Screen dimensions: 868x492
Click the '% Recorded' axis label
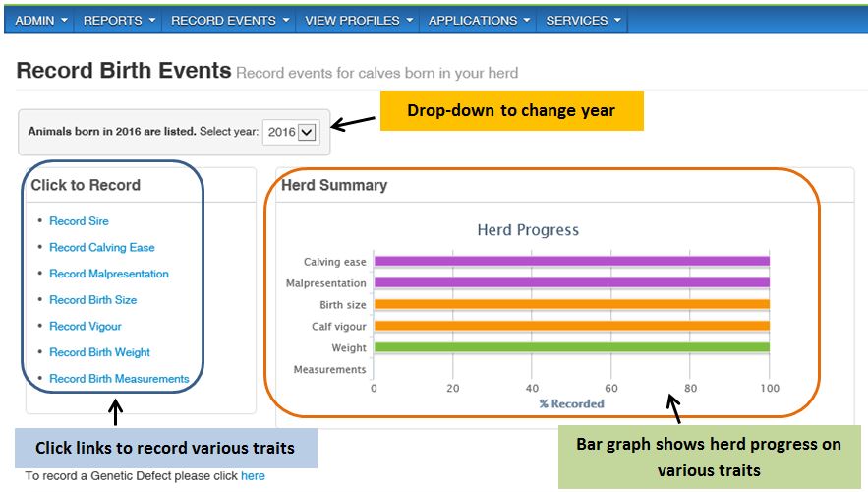(572, 403)
